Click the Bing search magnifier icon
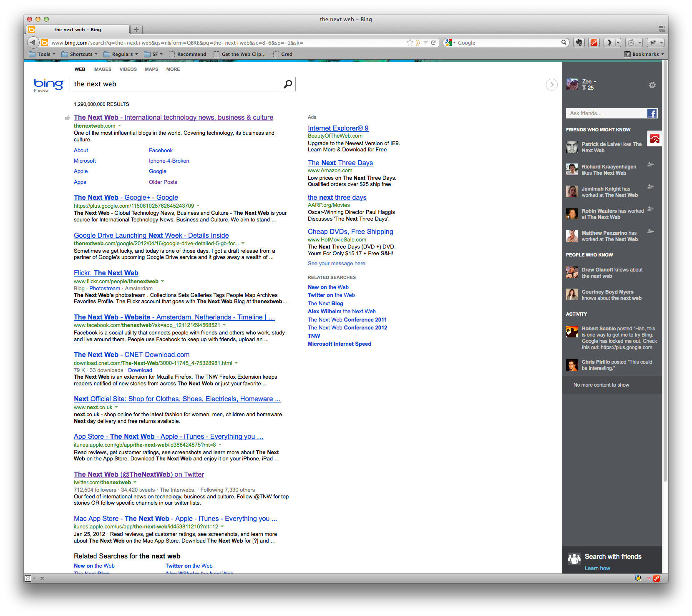 pos(287,84)
